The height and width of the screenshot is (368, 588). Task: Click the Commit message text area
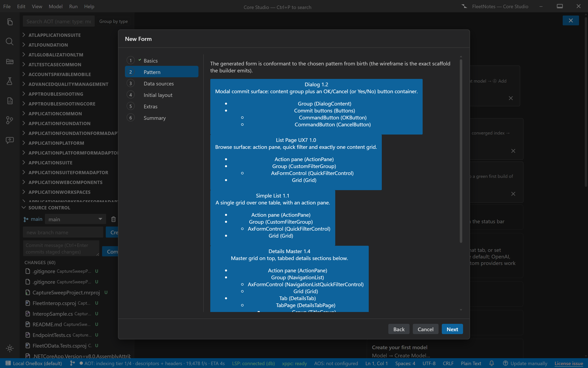click(61, 248)
